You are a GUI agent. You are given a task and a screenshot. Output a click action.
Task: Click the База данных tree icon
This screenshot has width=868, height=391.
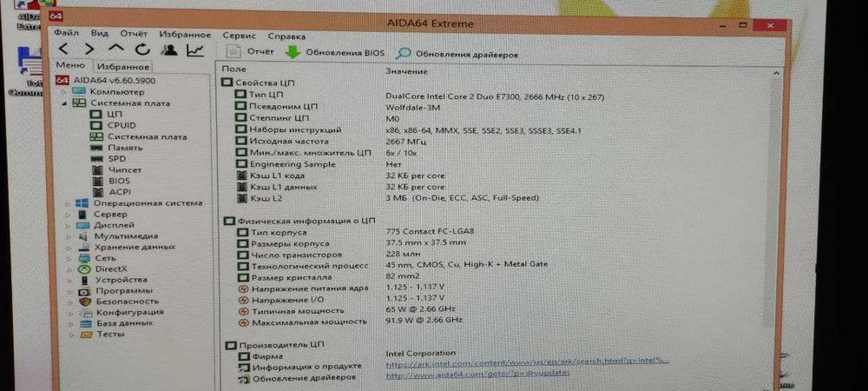click(84, 323)
